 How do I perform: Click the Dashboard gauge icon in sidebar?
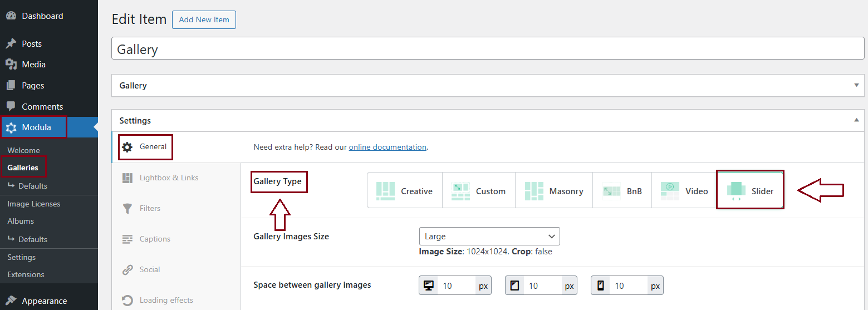(11, 16)
